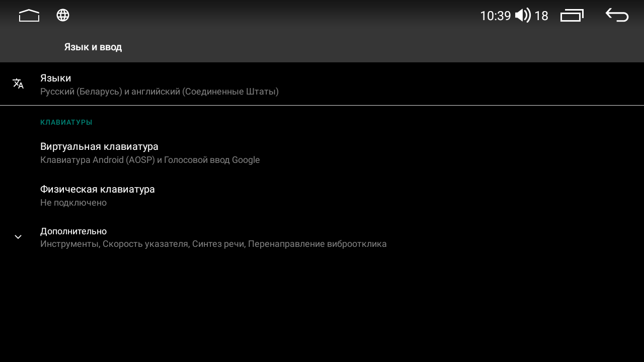Expand the Дополнительно section
Image resolution: width=644 pixels, height=362 pixels.
point(322,237)
